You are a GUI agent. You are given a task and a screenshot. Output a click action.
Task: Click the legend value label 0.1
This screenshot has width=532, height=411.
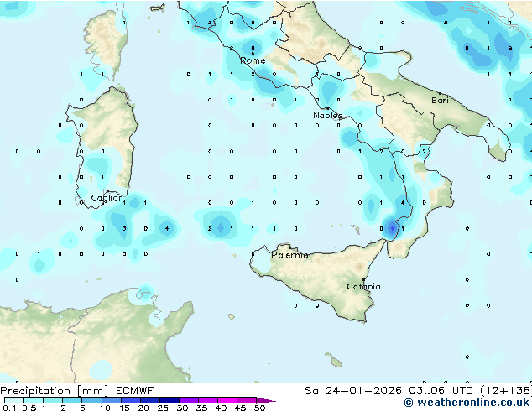[9, 408]
